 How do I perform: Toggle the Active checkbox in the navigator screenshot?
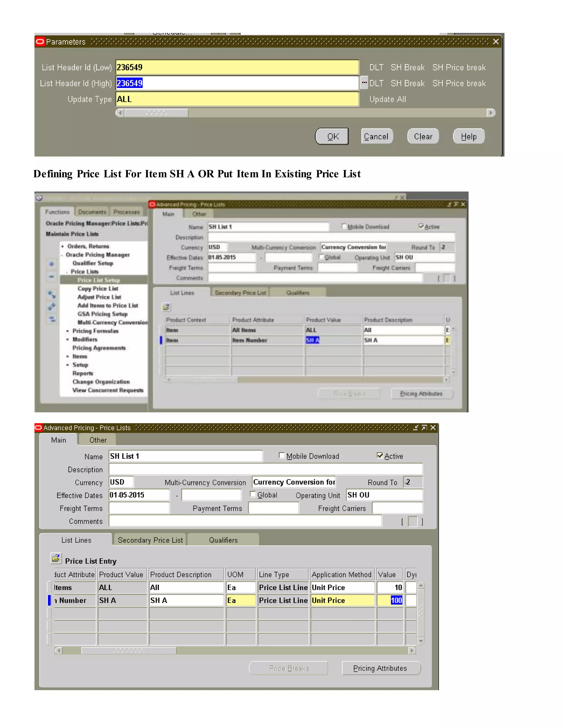pyautogui.click(x=421, y=226)
